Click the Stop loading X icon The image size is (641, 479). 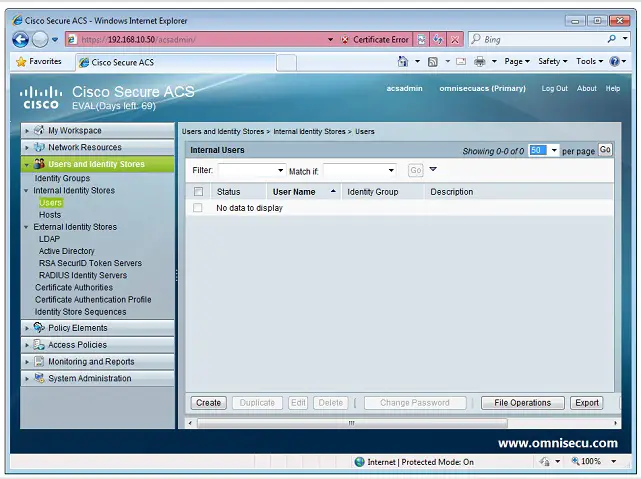click(455, 40)
